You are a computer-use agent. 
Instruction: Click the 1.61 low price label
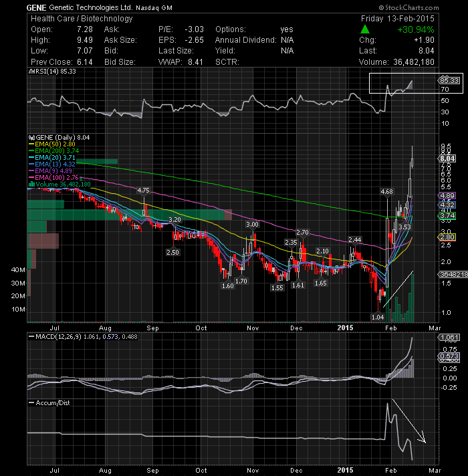click(x=298, y=285)
